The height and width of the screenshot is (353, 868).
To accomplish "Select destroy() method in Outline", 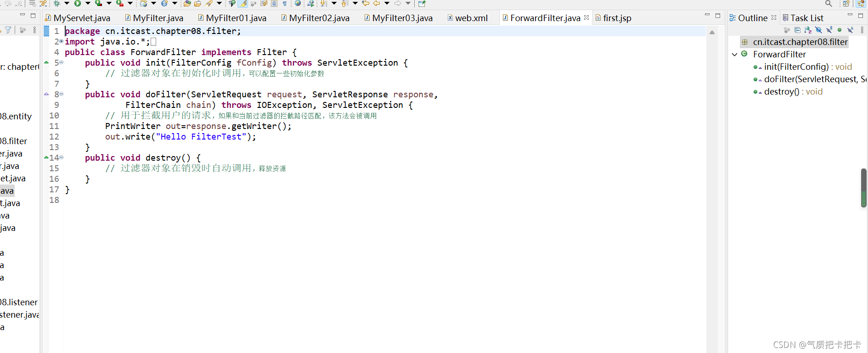I will click(788, 91).
